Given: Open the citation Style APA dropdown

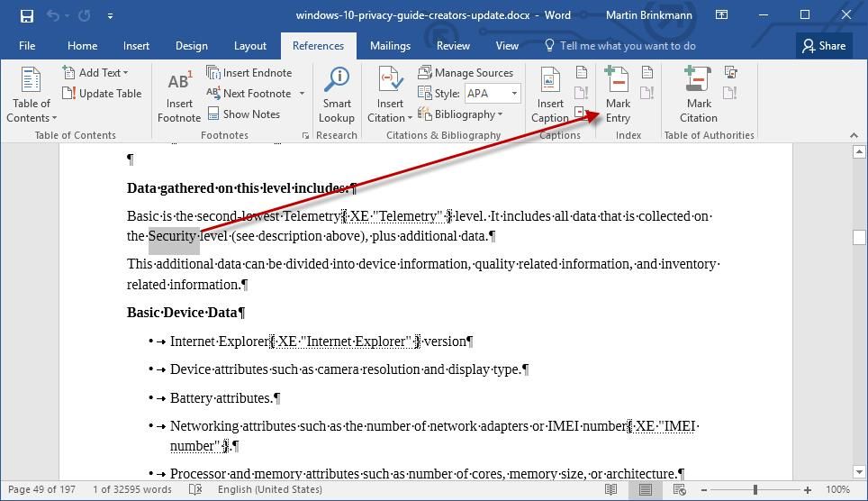Looking at the screenshot, I should click(514, 94).
